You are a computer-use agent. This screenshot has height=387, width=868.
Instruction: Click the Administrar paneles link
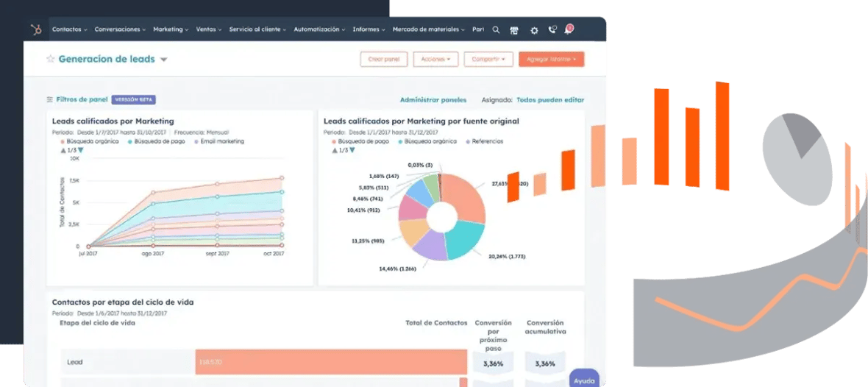[x=433, y=100]
